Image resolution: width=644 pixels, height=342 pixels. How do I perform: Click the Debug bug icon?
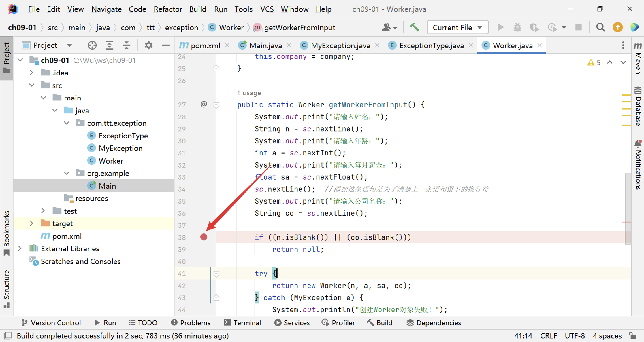click(517, 27)
